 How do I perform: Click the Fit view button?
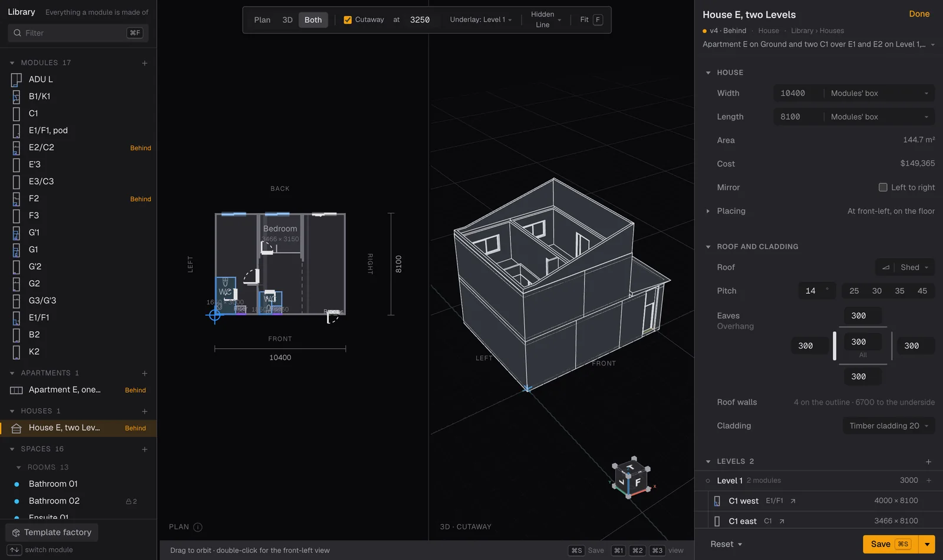pos(591,20)
